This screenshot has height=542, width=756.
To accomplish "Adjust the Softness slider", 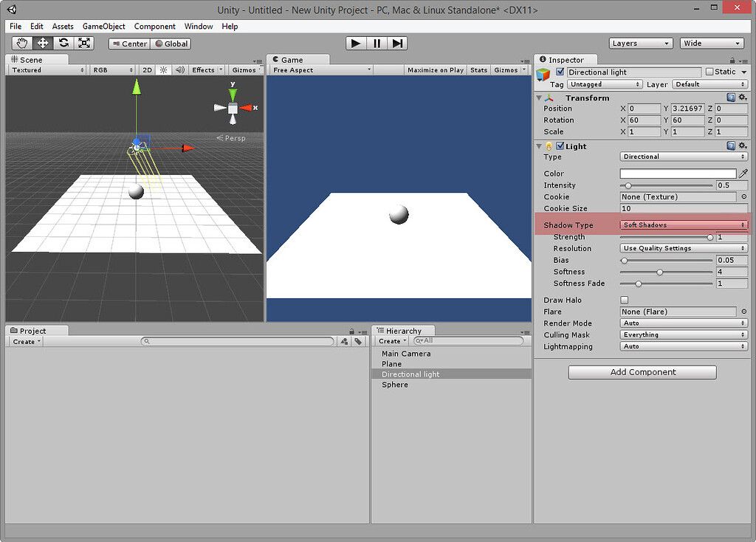I will click(666, 272).
